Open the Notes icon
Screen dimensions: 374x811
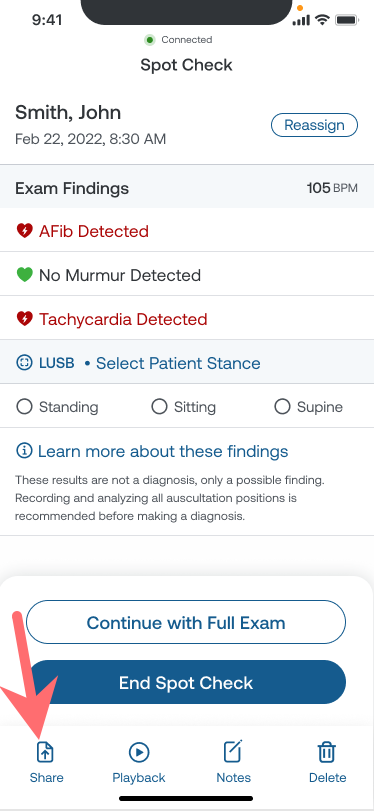click(233, 752)
